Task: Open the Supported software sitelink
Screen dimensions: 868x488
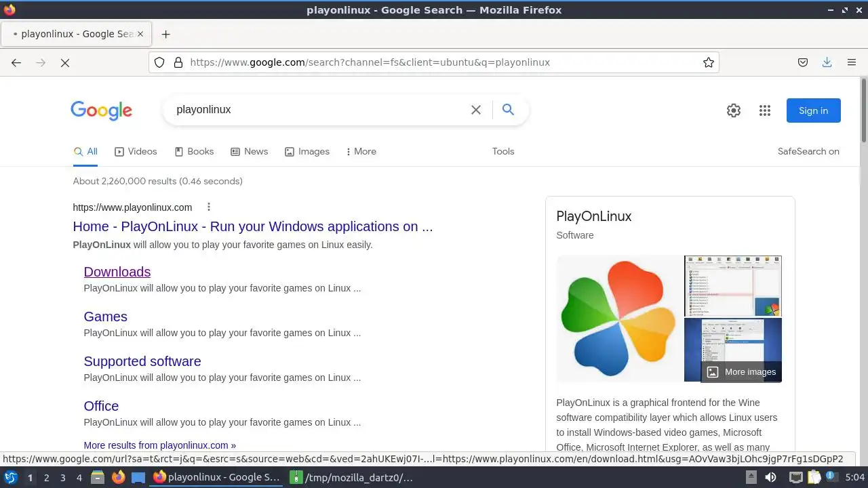Action: (x=142, y=361)
